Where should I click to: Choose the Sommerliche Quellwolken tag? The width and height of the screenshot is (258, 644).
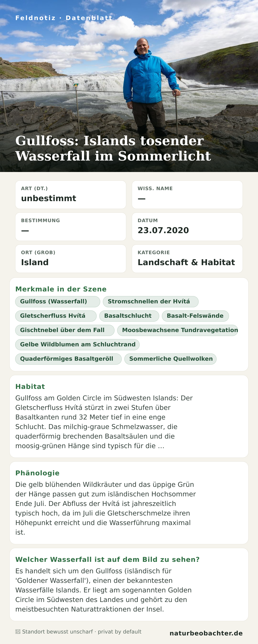pyautogui.click(x=171, y=359)
